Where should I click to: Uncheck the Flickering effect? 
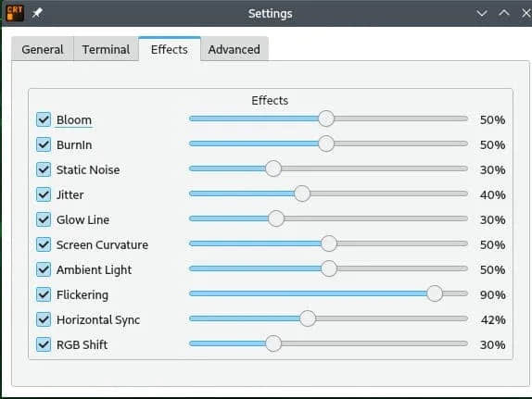44,294
